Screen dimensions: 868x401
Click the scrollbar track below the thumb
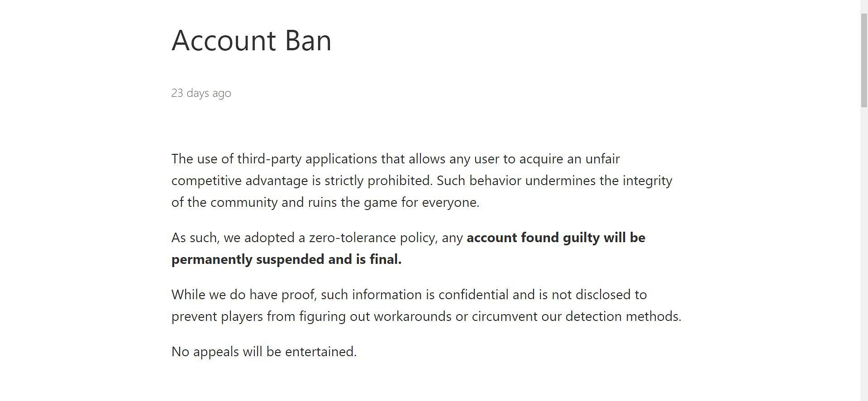(x=864, y=253)
